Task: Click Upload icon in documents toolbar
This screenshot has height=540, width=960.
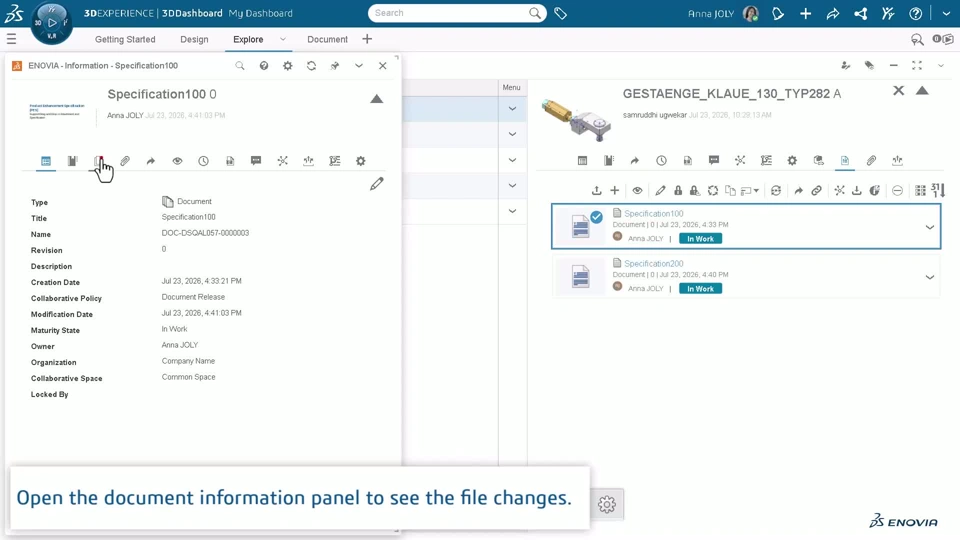Action: 596,191
